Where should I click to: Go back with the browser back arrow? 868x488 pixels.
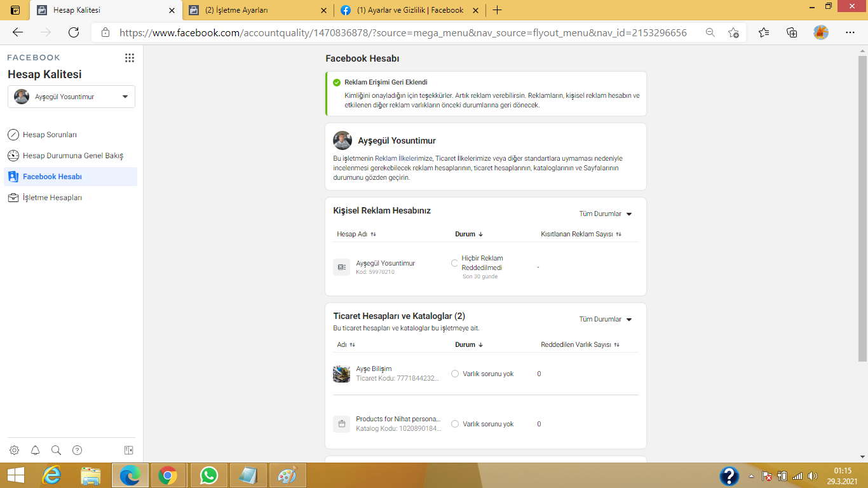[18, 32]
